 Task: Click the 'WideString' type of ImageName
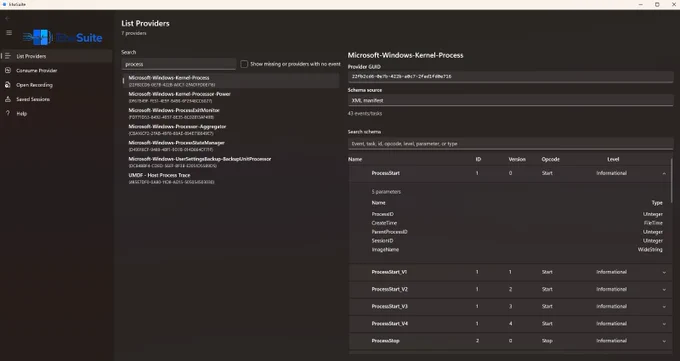[x=650, y=249]
